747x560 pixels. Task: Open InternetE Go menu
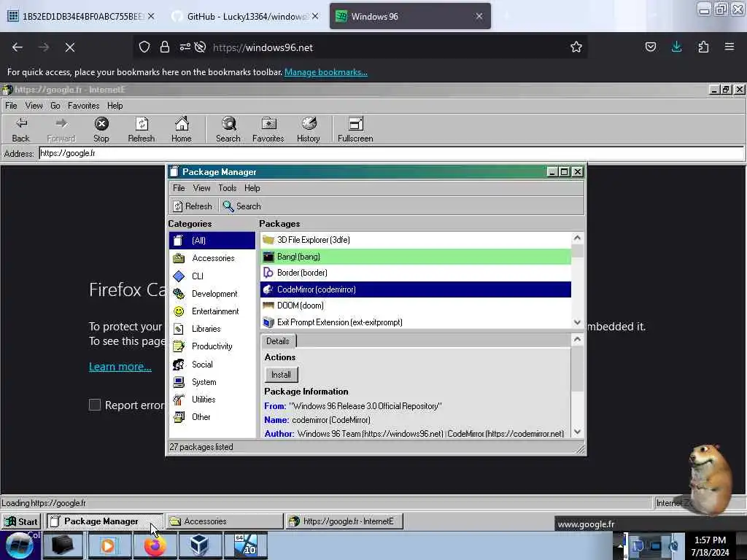click(55, 106)
